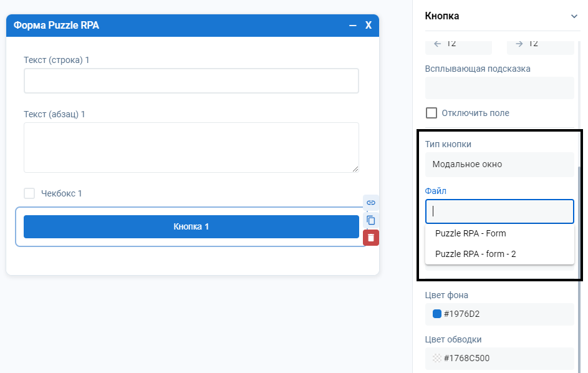Image resolution: width=588 pixels, height=373 pixels.
Task: Click the link icon beside Кнопка 1
Action: pyautogui.click(x=371, y=203)
